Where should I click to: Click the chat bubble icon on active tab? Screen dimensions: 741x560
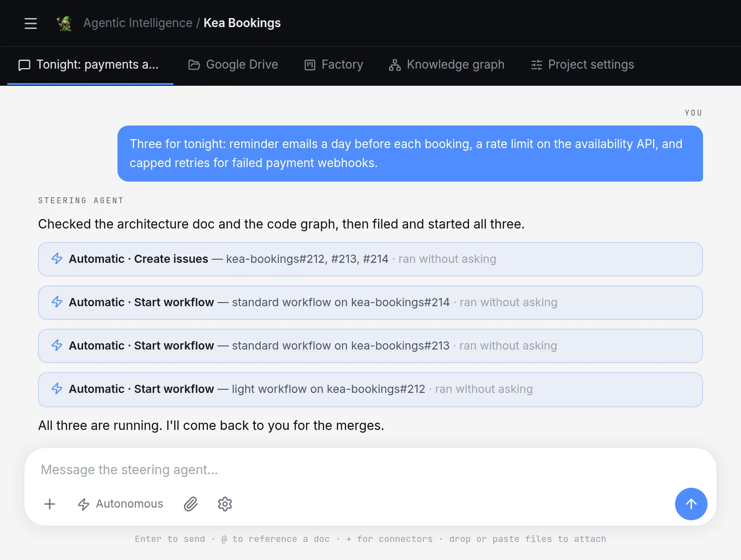coord(24,65)
